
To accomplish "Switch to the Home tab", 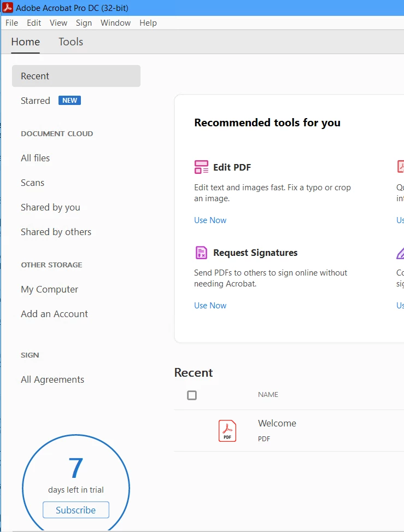I will pyautogui.click(x=26, y=42).
